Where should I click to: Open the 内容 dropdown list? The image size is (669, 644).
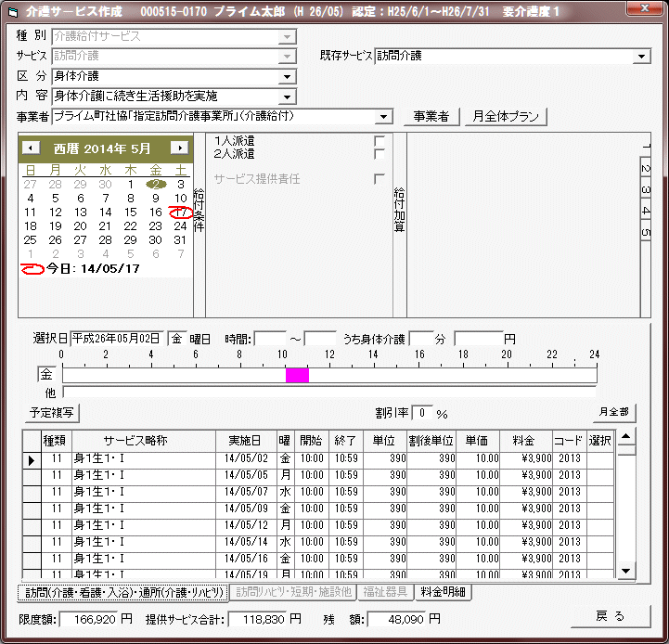point(287,97)
